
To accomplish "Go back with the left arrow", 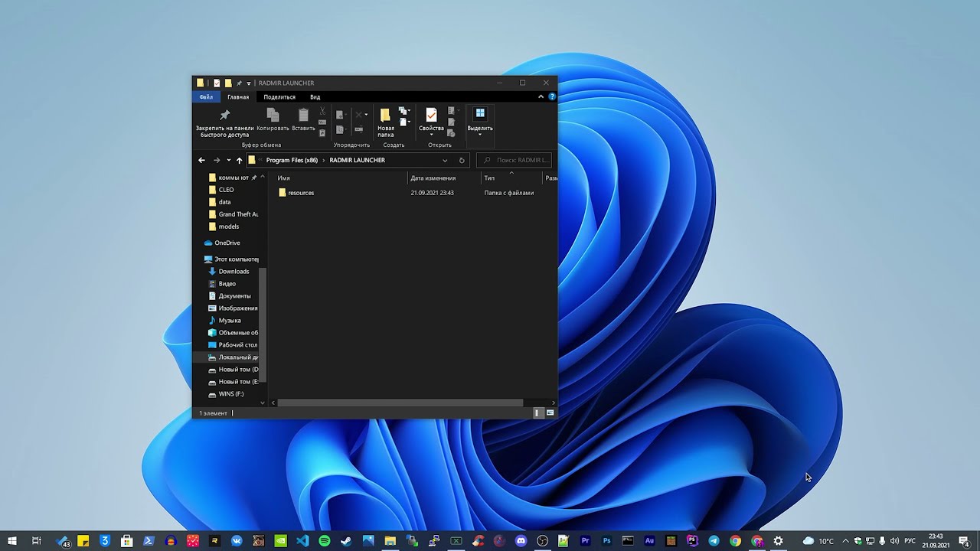I will tap(201, 160).
